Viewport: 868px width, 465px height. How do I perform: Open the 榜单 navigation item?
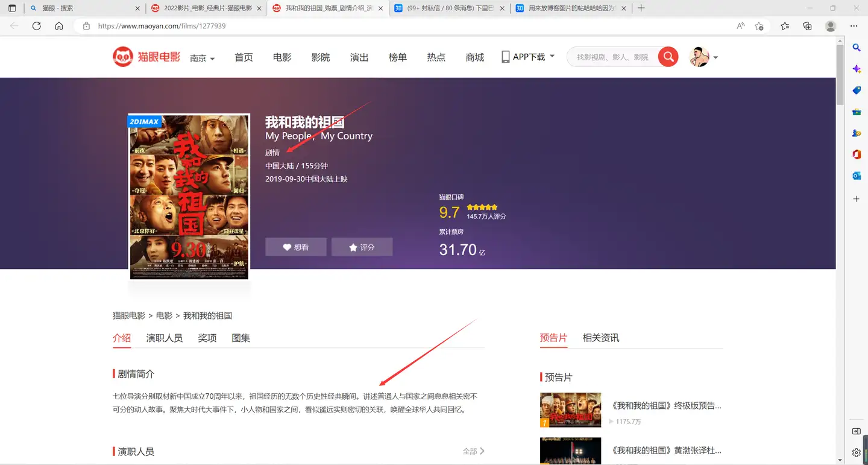coord(398,57)
